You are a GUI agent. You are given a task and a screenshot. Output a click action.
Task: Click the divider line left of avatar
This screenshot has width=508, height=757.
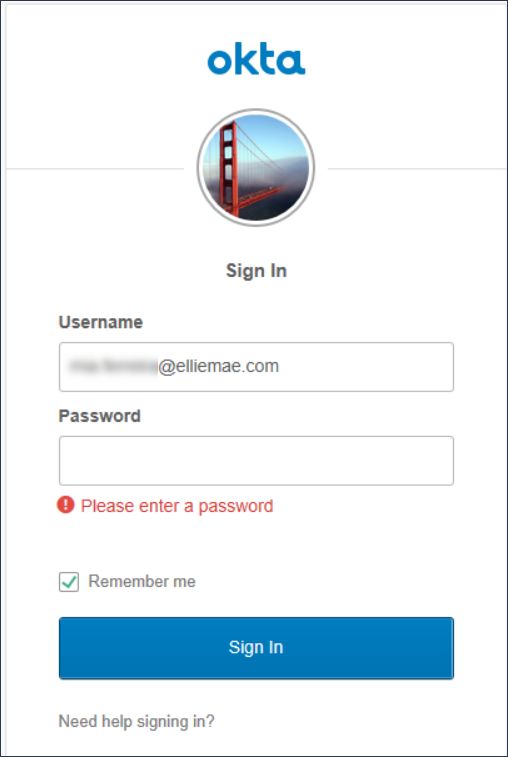click(x=95, y=169)
